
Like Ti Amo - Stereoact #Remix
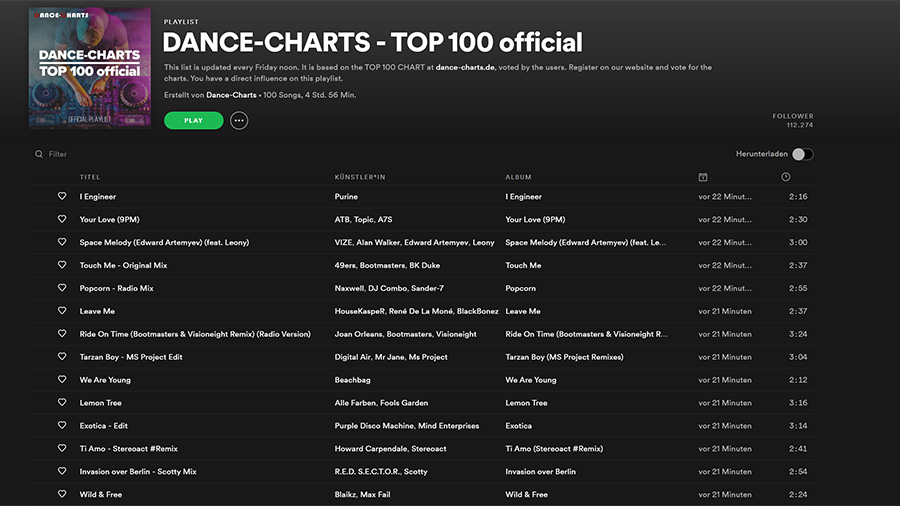pos(62,449)
